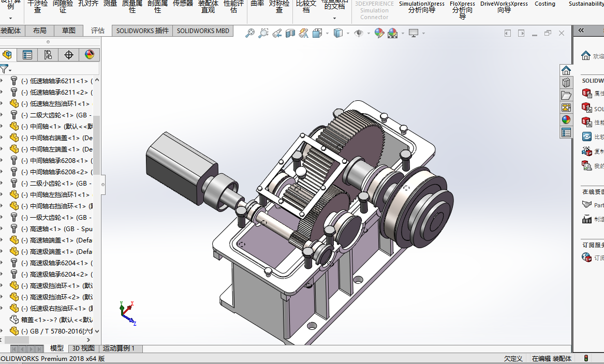Open the Custom Properties task pane tab

(x=566, y=132)
